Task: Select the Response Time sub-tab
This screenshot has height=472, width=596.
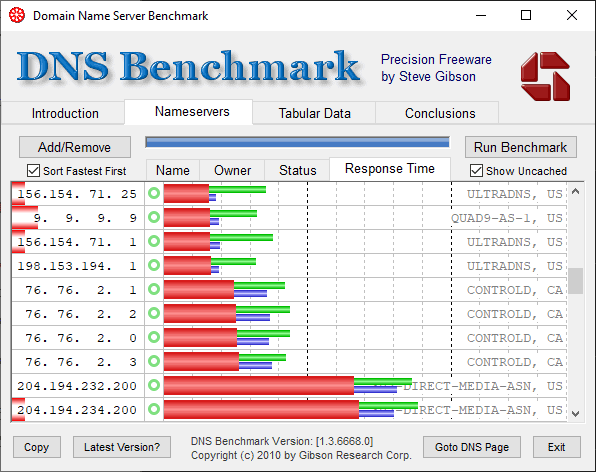Action: click(390, 169)
